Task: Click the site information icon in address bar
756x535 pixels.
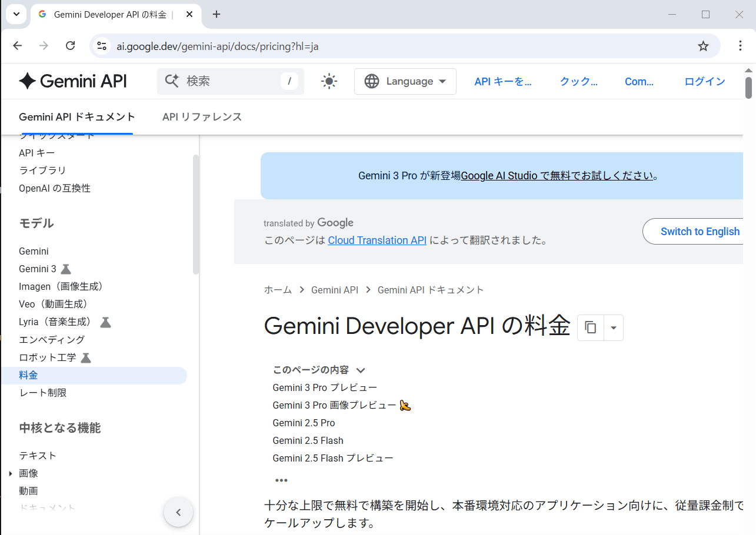Action: (102, 46)
